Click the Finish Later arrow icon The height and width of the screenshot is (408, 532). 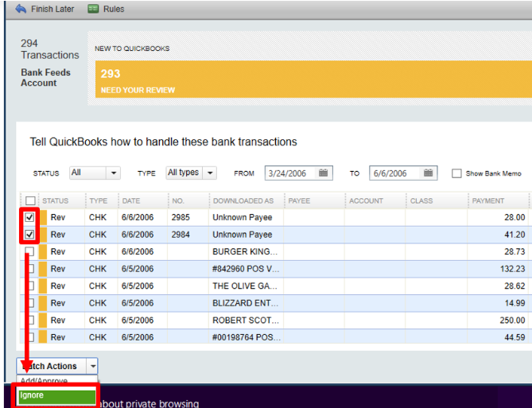click(21, 9)
